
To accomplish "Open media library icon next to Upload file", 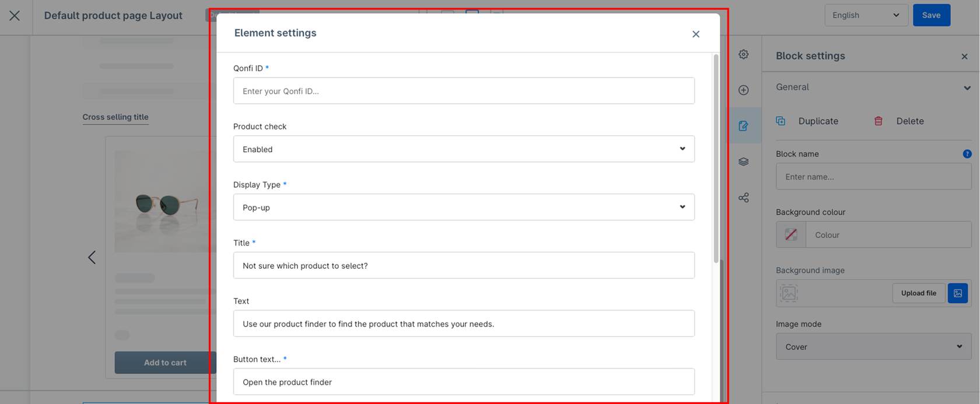I will click(x=958, y=293).
